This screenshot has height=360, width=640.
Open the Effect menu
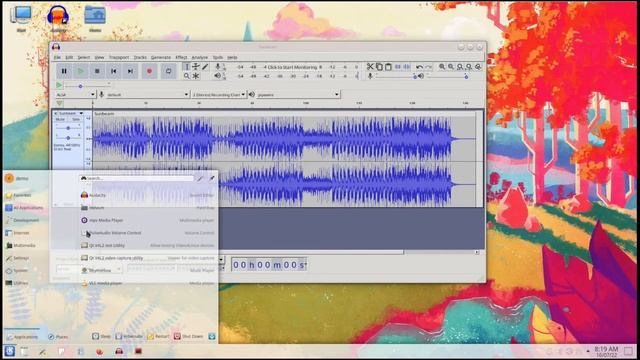[x=181, y=58]
